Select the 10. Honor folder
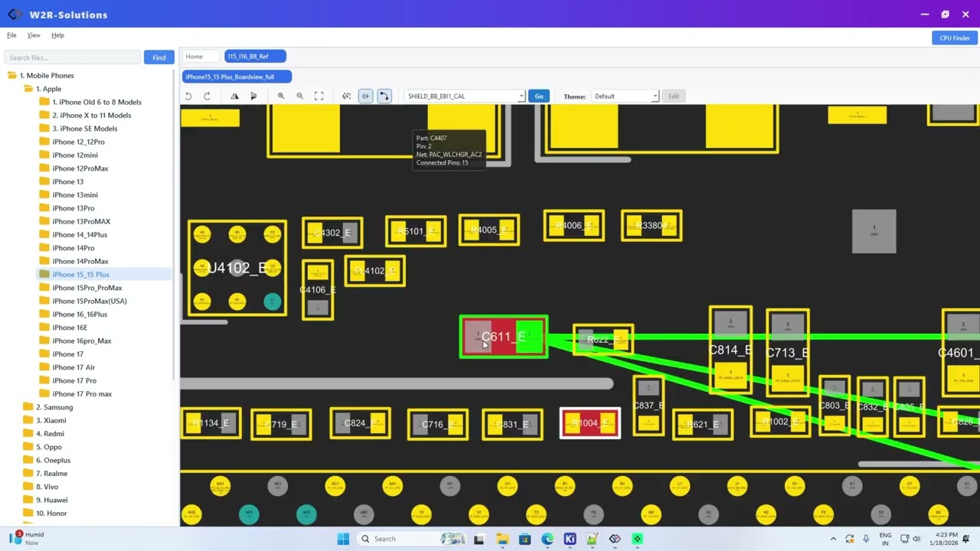Viewport: 980px width, 551px height. click(x=51, y=514)
